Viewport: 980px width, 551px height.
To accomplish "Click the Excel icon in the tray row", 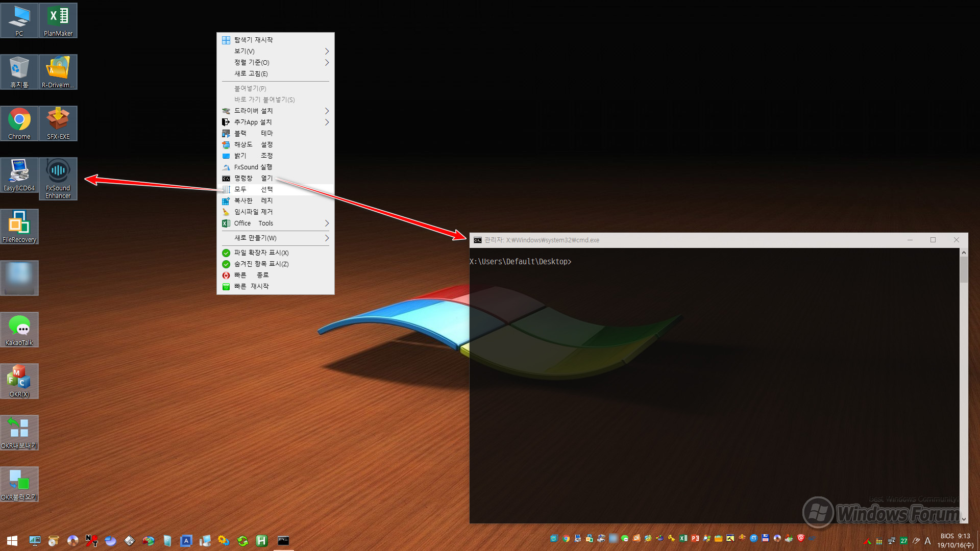I will click(x=683, y=538).
